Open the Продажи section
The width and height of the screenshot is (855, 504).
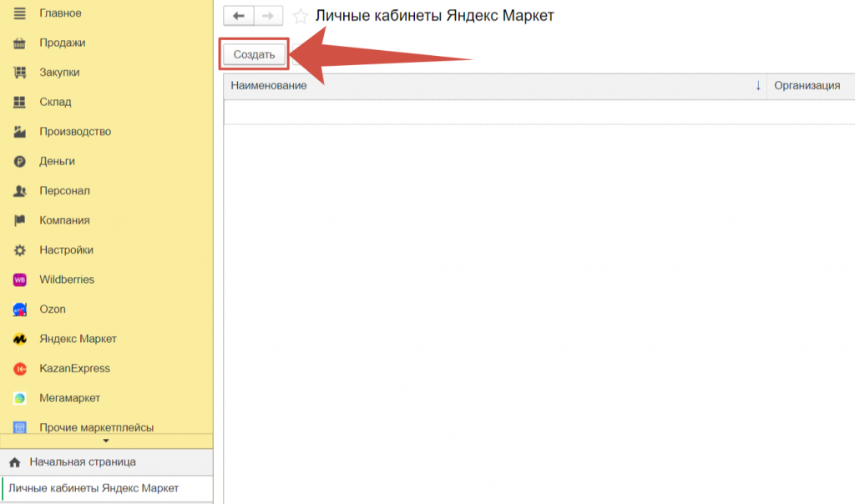pyautogui.click(x=62, y=43)
